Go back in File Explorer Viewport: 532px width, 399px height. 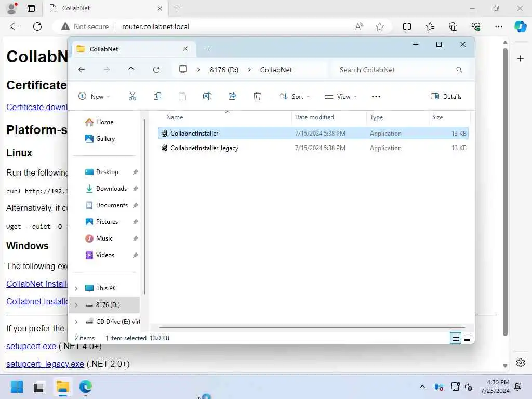coord(82,70)
